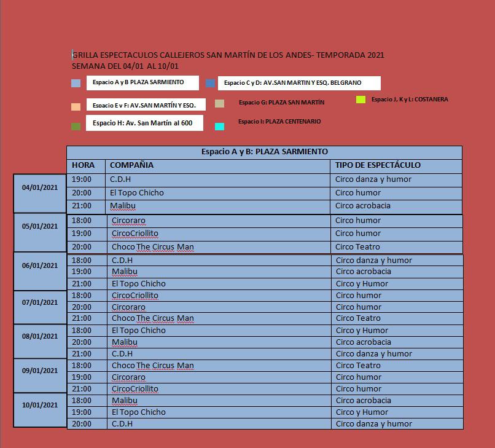495x448 pixels.
Task: Click the olive green Espacio H swatch
Action: point(76,127)
